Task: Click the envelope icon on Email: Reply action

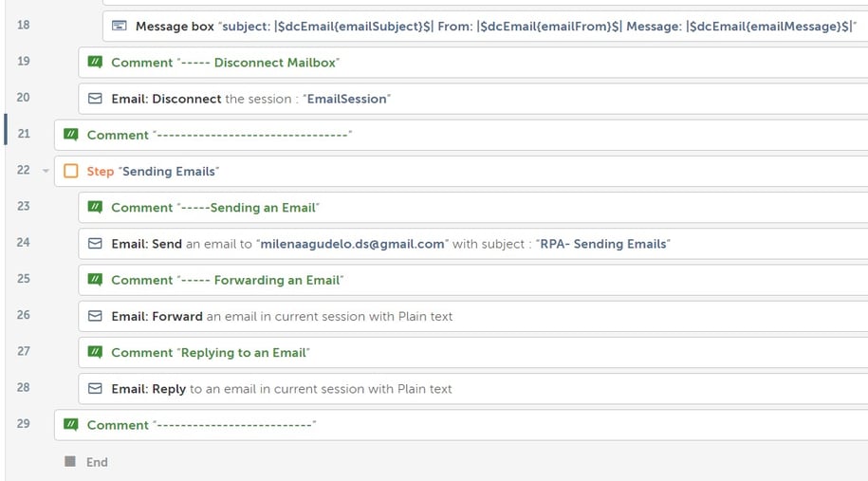Action: coord(95,389)
